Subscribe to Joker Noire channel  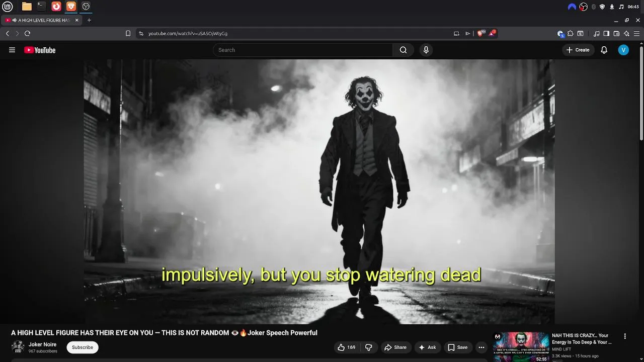point(83,347)
